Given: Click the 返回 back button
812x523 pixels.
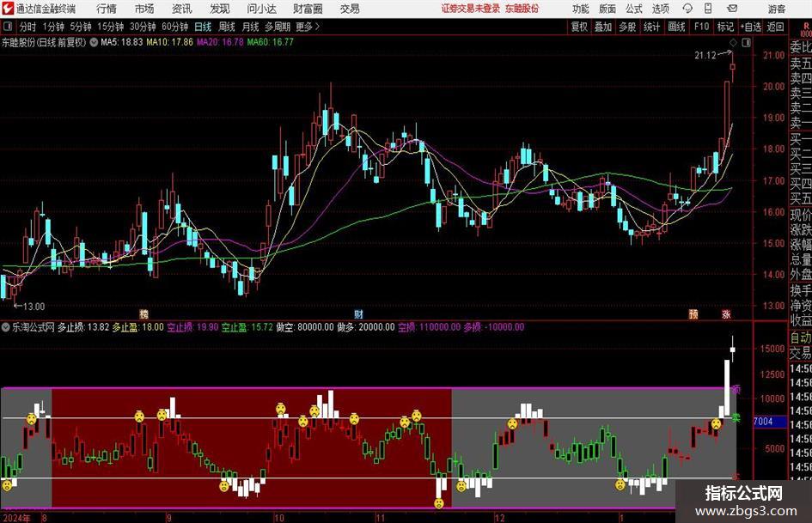Looking at the screenshot, I should click(x=775, y=27).
